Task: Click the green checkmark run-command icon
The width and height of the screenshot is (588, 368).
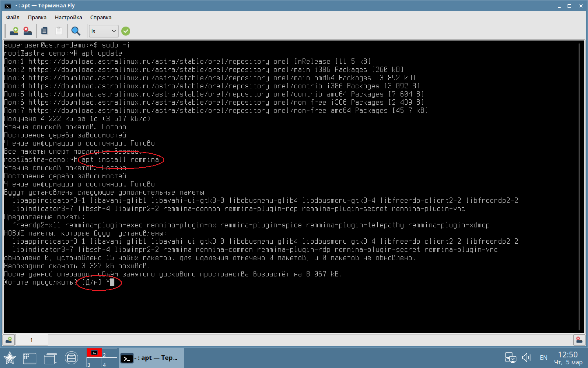Action: pyautogui.click(x=126, y=31)
